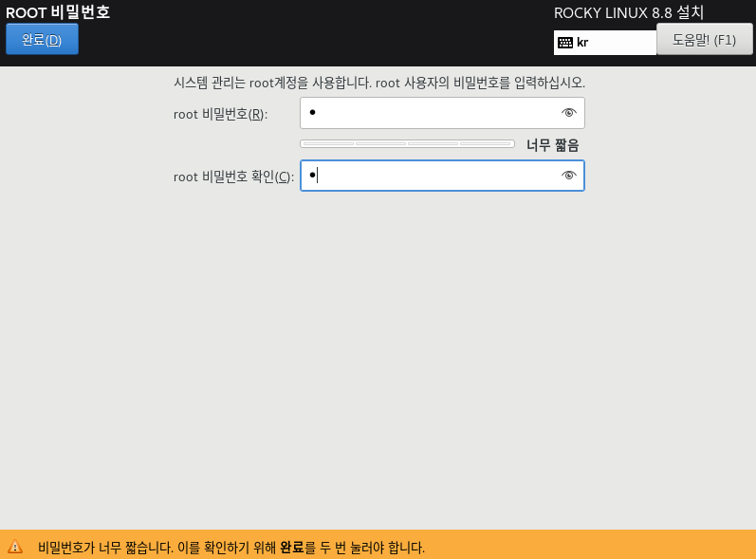Select the kr keyboard layout indicator
Screen dimensions: 756x559
click(x=604, y=43)
